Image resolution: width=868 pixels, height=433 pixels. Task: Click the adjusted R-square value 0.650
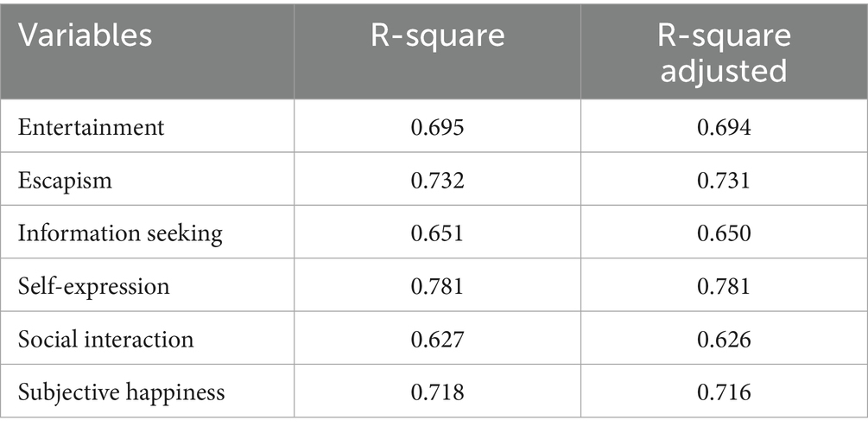pyautogui.click(x=722, y=233)
